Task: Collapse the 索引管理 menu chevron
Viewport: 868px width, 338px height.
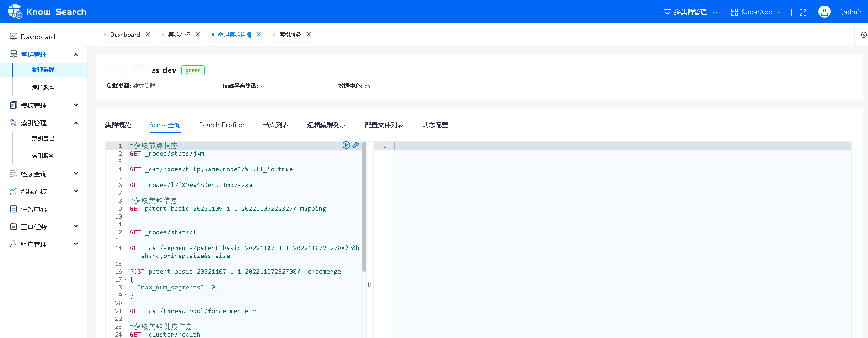Action: (76, 123)
